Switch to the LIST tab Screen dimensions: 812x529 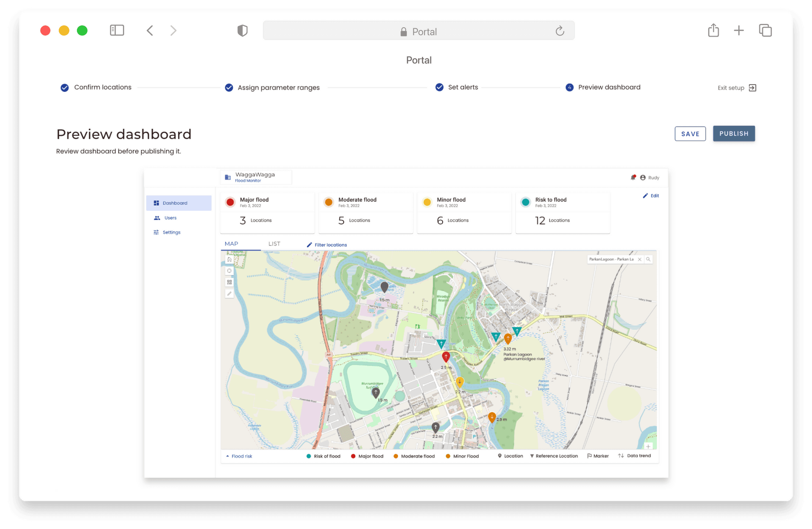tap(274, 244)
